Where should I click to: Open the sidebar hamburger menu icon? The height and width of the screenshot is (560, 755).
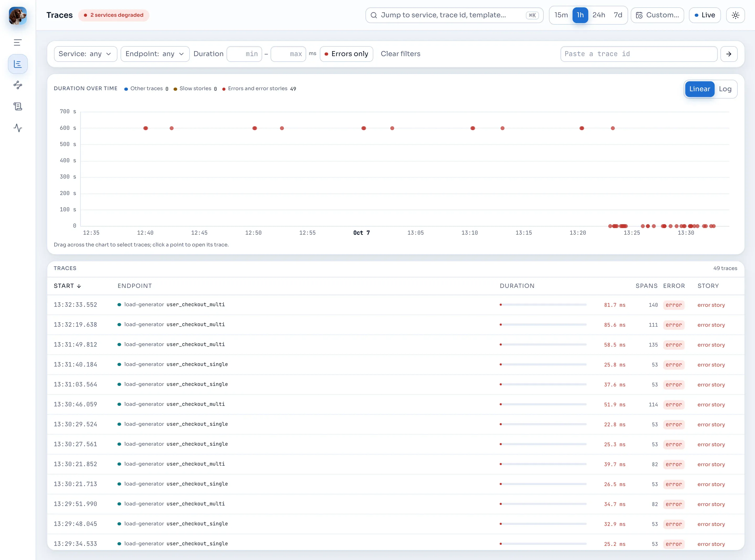(18, 42)
